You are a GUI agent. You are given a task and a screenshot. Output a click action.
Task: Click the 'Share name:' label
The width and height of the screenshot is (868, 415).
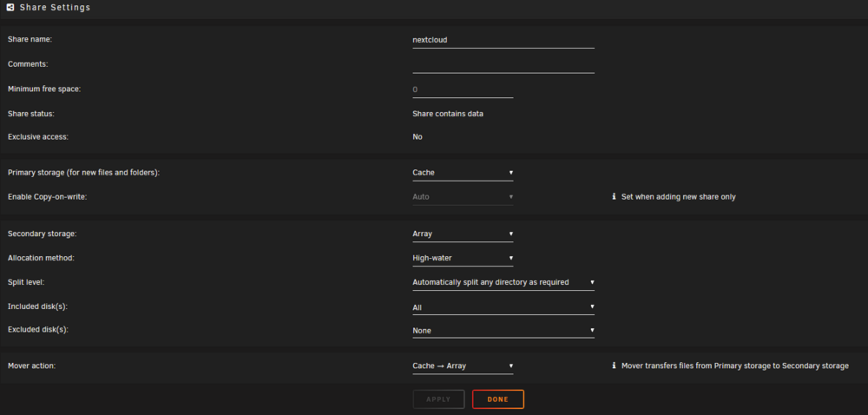pos(30,39)
